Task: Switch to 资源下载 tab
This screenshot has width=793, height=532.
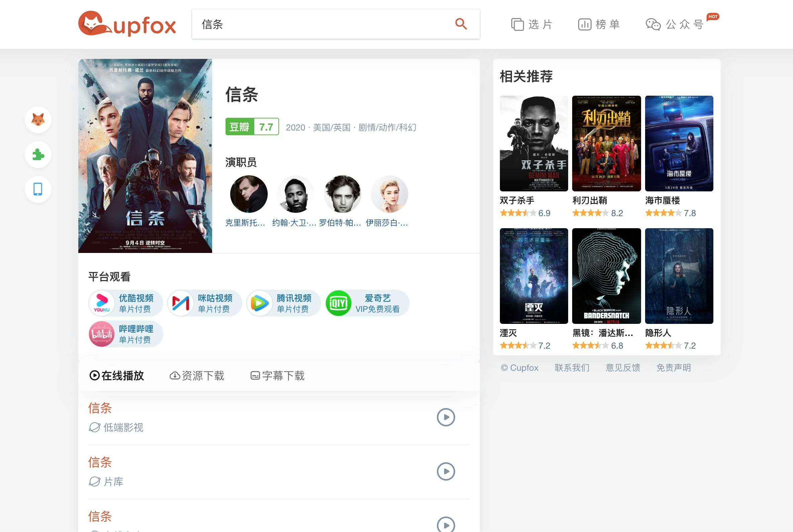Action: [x=197, y=376]
